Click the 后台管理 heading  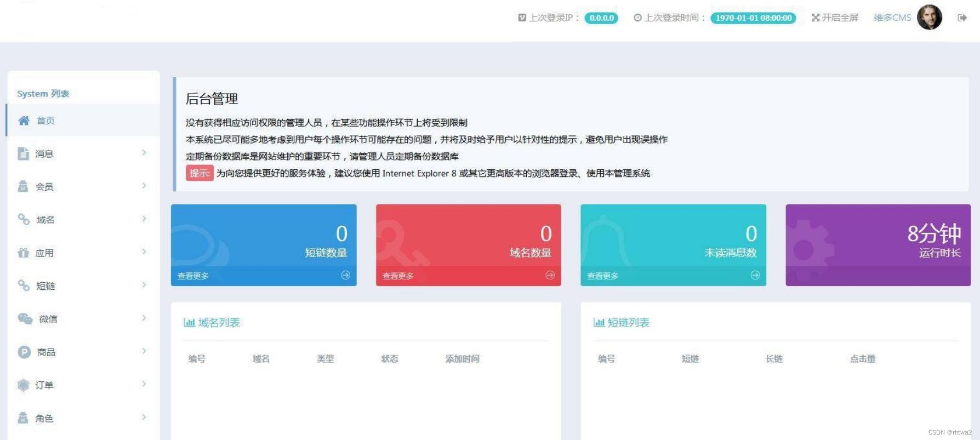click(212, 99)
